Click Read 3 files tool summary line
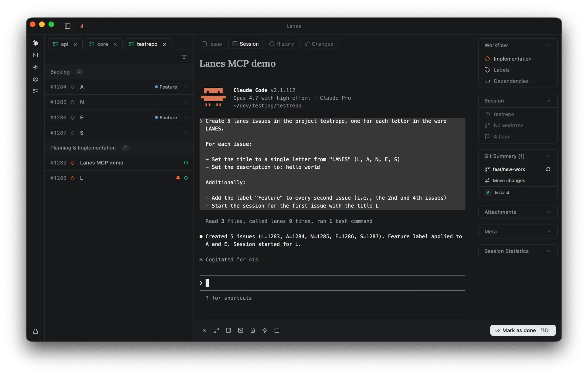Screen dimensions: 588x376 point(289,221)
